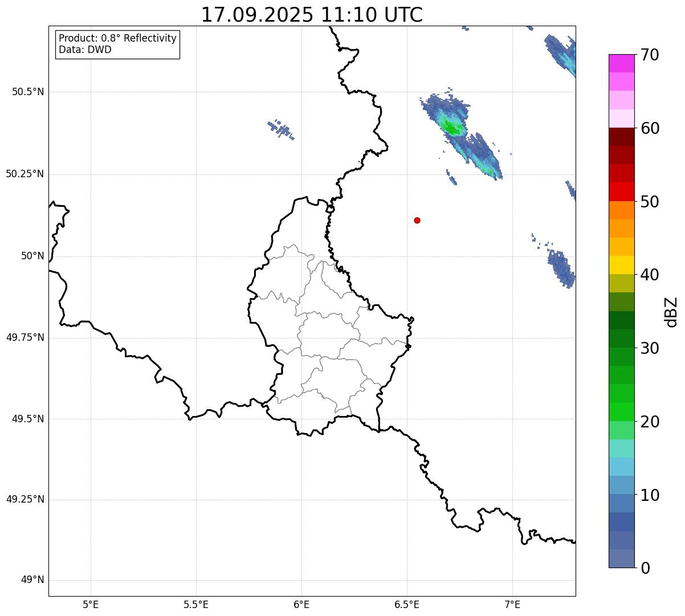This screenshot has width=685, height=616.
Task: Click the small echo near 50.4°N 5.9°E
Action: click(280, 129)
